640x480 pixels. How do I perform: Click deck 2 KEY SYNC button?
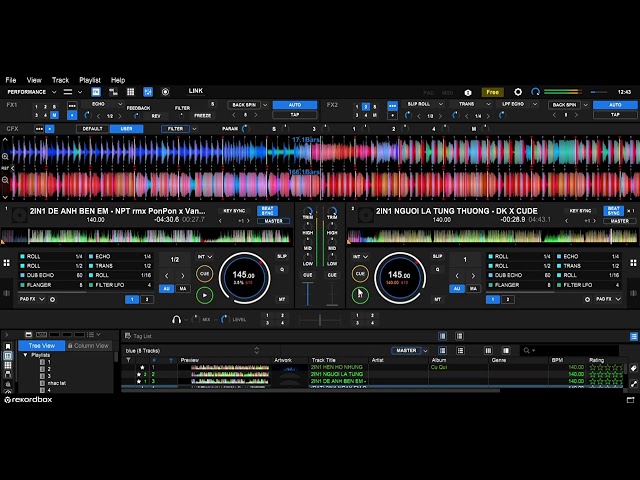(580, 211)
